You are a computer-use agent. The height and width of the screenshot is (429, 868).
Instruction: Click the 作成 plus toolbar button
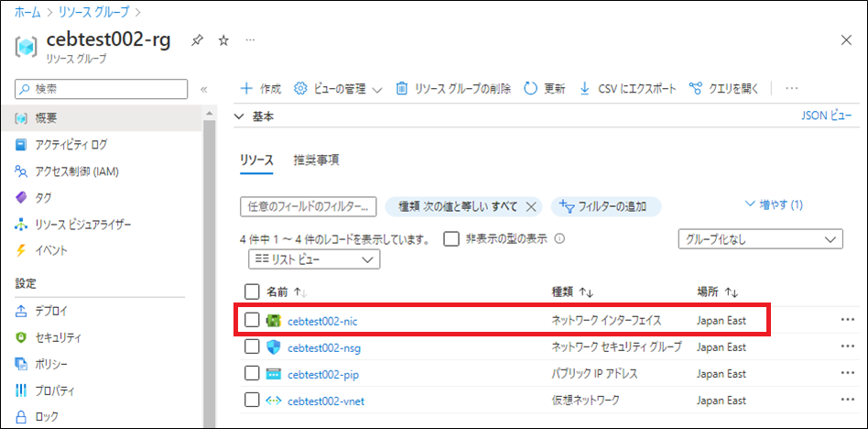click(x=261, y=89)
